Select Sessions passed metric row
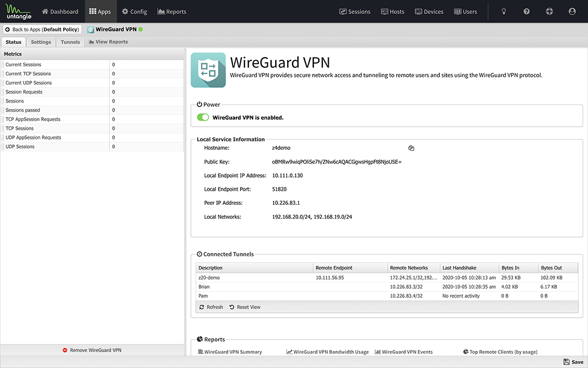588x368 pixels. point(92,110)
